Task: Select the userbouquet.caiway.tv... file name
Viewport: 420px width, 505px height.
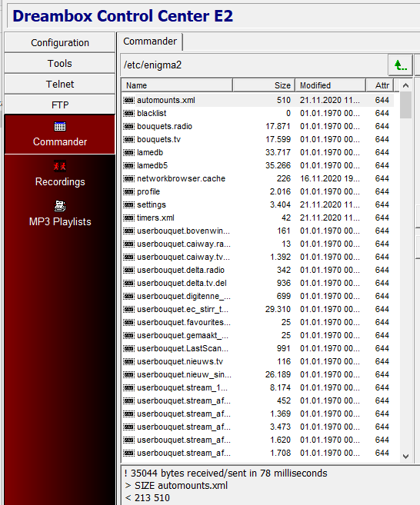Action: (183, 257)
